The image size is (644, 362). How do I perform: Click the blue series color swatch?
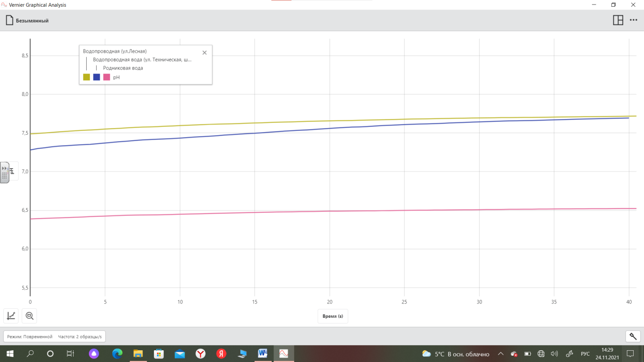tap(97, 77)
